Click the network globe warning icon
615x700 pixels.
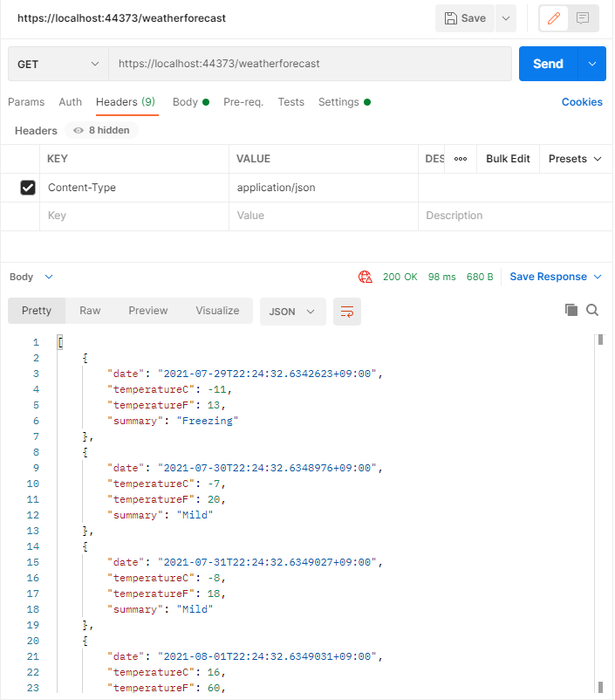(x=365, y=277)
